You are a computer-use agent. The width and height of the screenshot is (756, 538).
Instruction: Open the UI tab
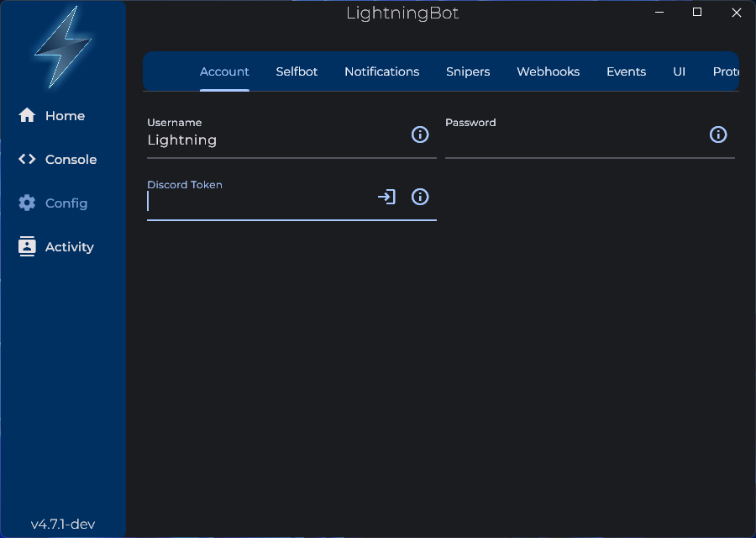tap(679, 71)
